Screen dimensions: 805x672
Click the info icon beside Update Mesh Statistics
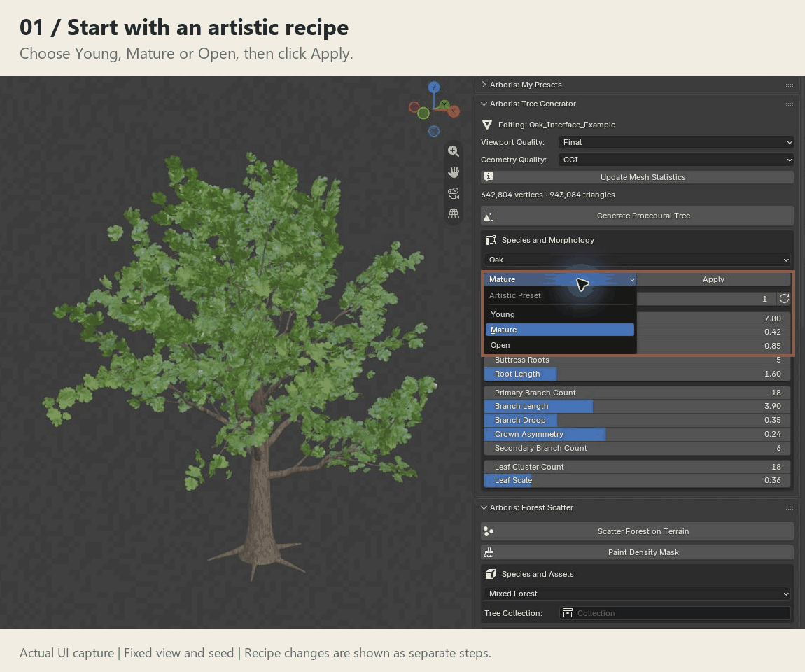pos(488,176)
